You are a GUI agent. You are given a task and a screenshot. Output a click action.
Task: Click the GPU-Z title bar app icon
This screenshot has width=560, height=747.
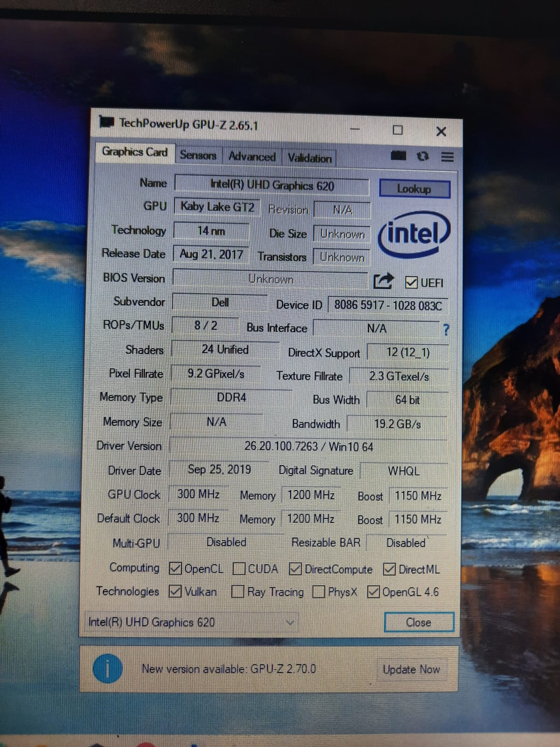coord(106,122)
